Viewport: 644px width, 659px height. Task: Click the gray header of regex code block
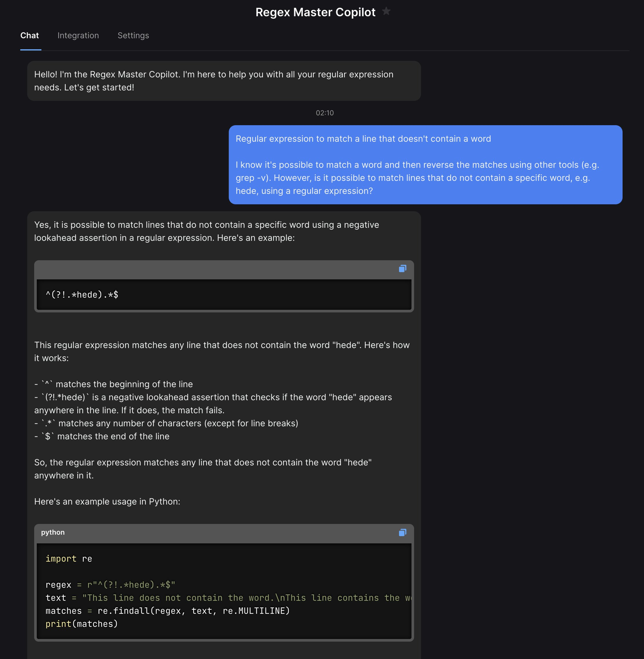pyautogui.click(x=217, y=270)
